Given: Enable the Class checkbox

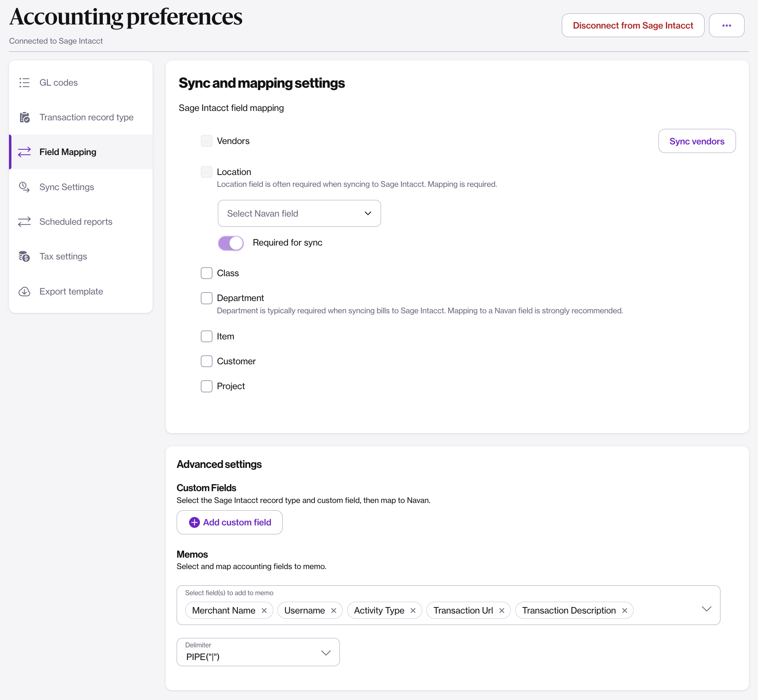Looking at the screenshot, I should coord(207,273).
